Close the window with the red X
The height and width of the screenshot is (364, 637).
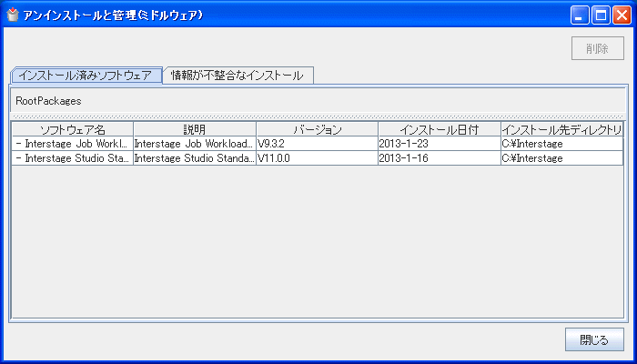click(x=622, y=15)
